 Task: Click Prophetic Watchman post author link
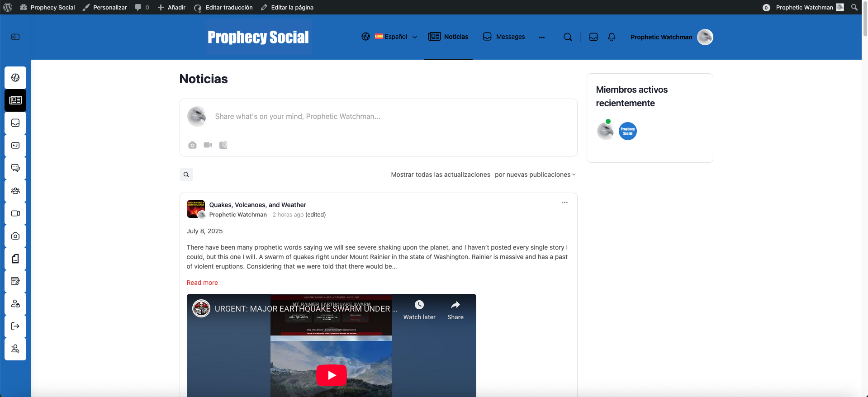pyautogui.click(x=238, y=215)
